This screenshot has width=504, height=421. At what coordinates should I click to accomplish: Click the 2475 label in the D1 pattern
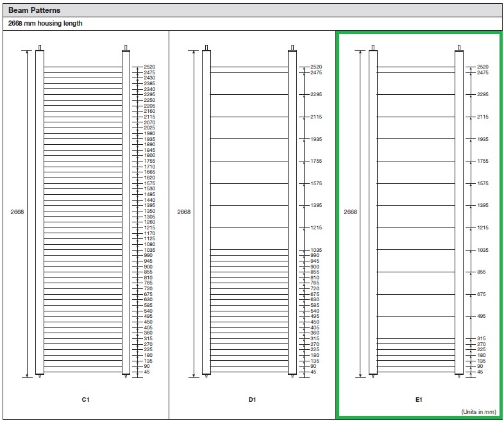[x=316, y=72]
